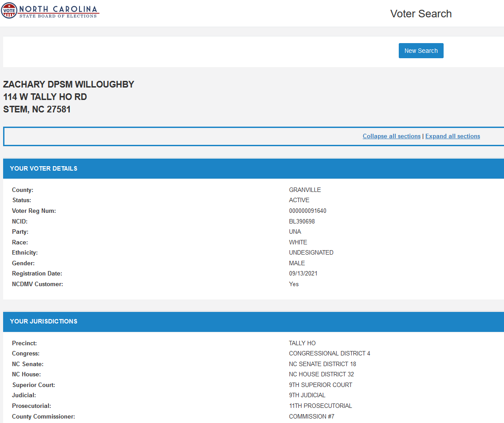Click the Race value WHITE
The height and width of the screenshot is (423, 504).
[298, 242]
